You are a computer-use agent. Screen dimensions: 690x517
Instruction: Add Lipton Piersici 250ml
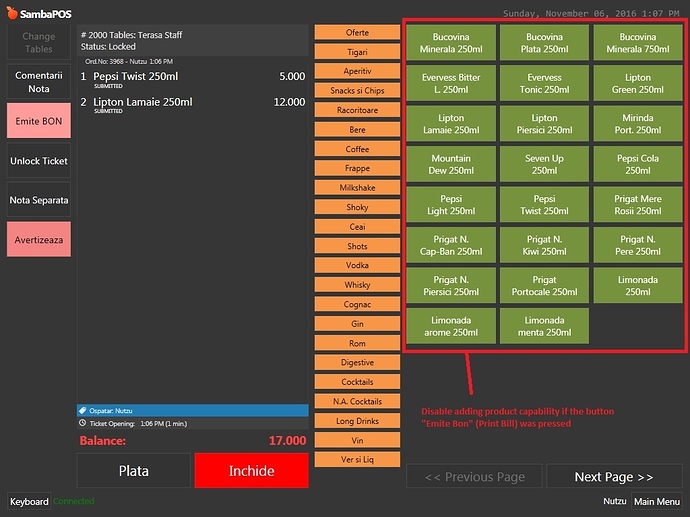click(544, 124)
